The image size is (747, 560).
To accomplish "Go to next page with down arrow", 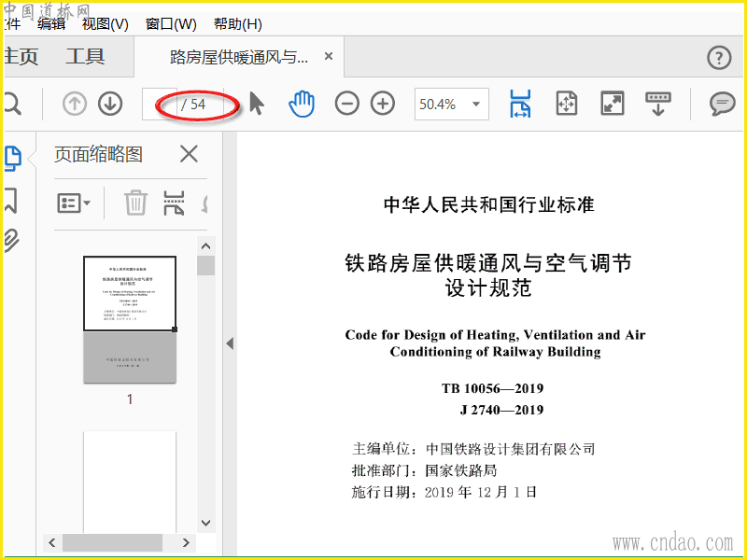I will pos(110,104).
